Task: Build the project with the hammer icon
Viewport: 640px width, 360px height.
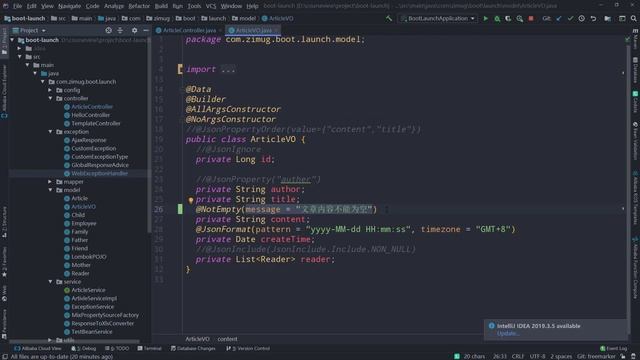Action: coord(389,18)
